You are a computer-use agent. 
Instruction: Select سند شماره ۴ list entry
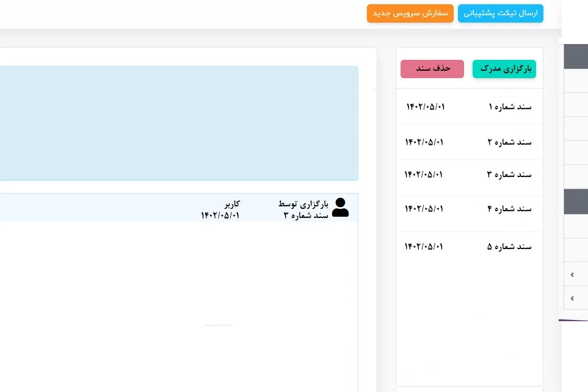pos(509,209)
